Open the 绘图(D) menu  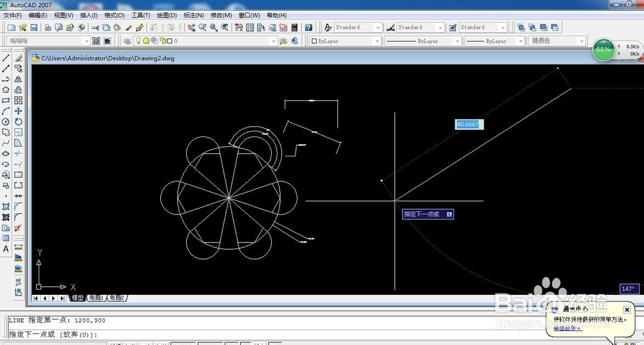[x=167, y=15]
